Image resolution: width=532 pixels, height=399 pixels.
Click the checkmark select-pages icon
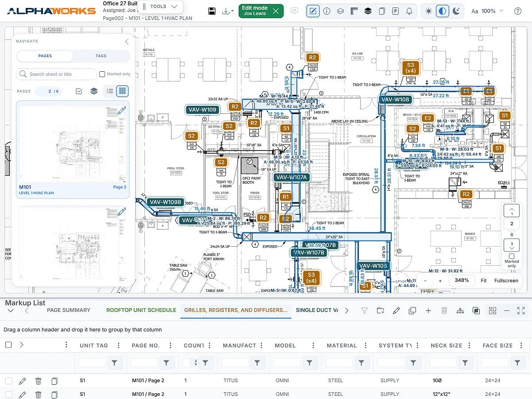point(79,91)
